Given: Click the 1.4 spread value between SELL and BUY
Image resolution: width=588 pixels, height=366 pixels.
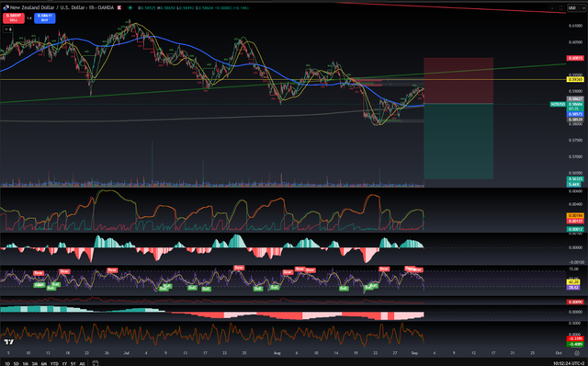Looking at the screenshot, I should point(29,17).
